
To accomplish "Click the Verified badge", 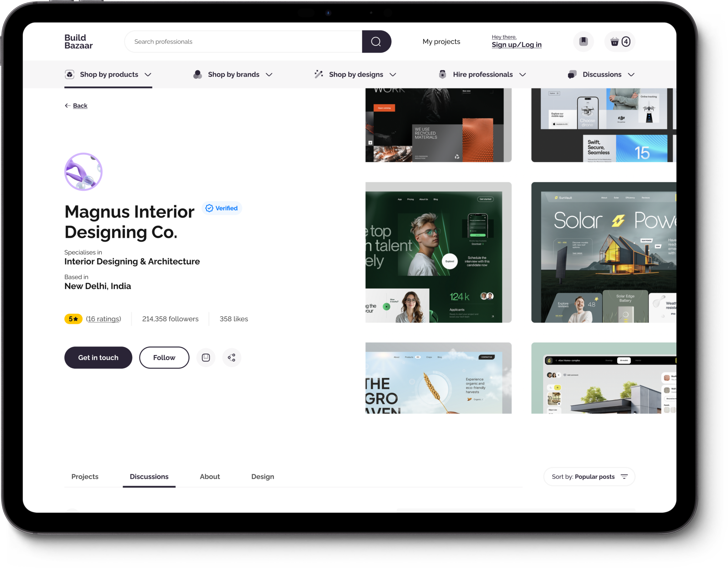I will point(222,208).
